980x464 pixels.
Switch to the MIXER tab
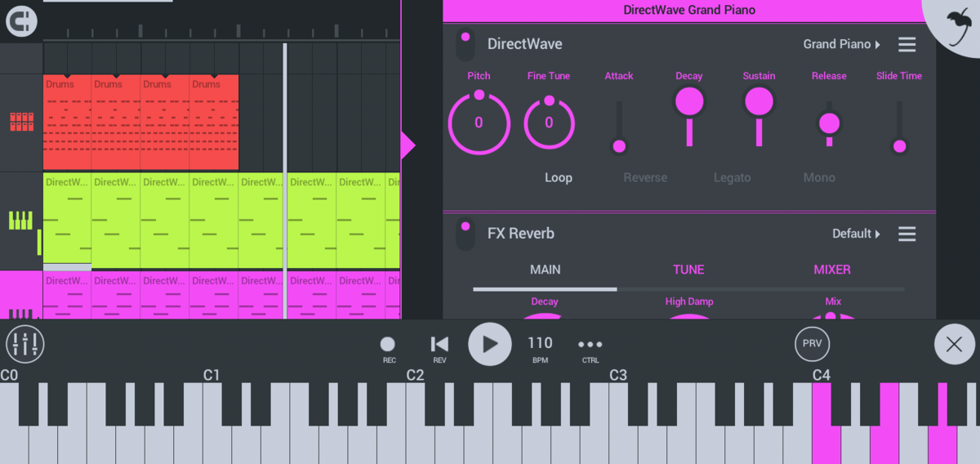click(x=832, y=270)
